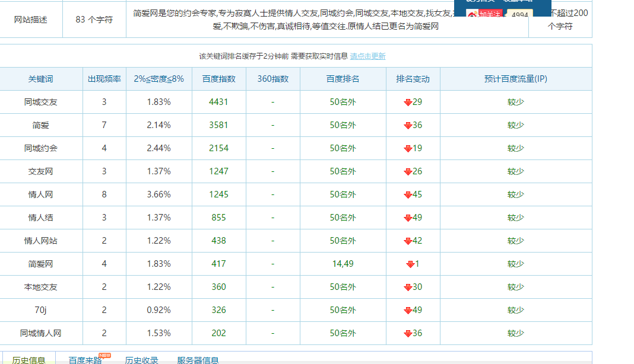Click the 同城情人网 keyword cell
The width and height of the screenshot is (634, 364).
click(41, 333)
